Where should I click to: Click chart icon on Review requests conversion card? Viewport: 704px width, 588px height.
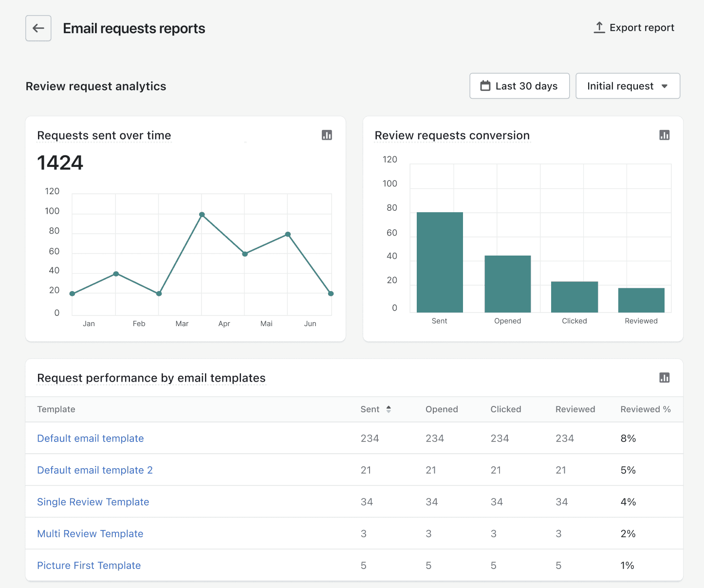pos(664,135)
